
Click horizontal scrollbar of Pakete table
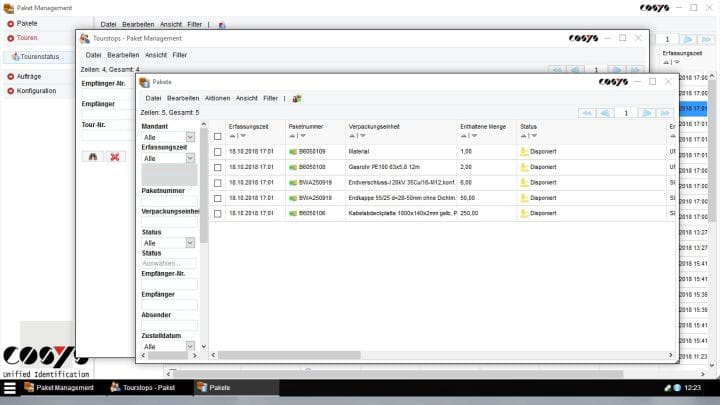coord(289,355)
